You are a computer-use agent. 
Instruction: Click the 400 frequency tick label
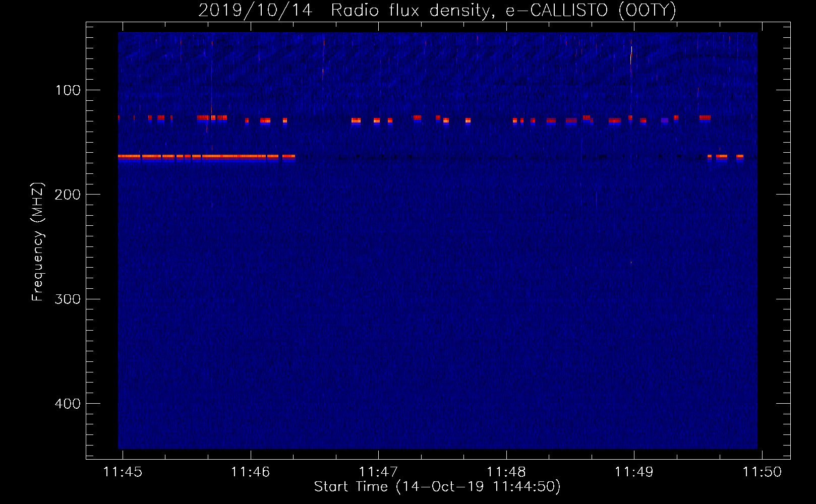coord(68,404)
